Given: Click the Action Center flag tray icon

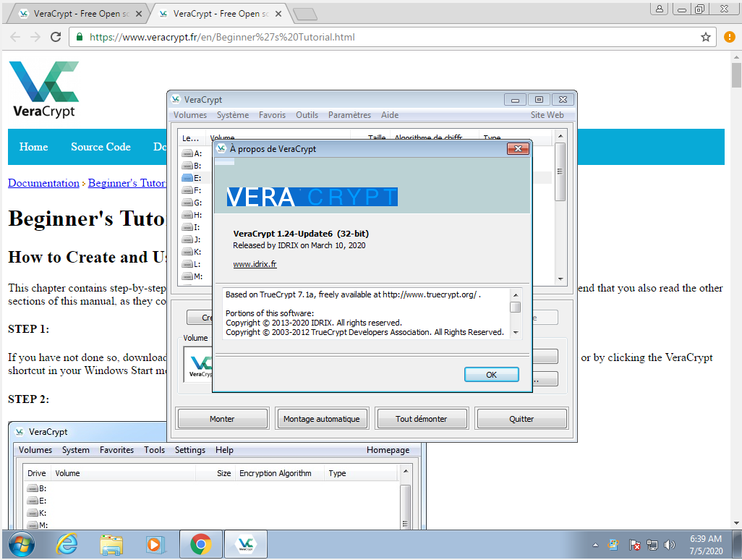Looking at the screenshot, I should click(x=634, y=546).
